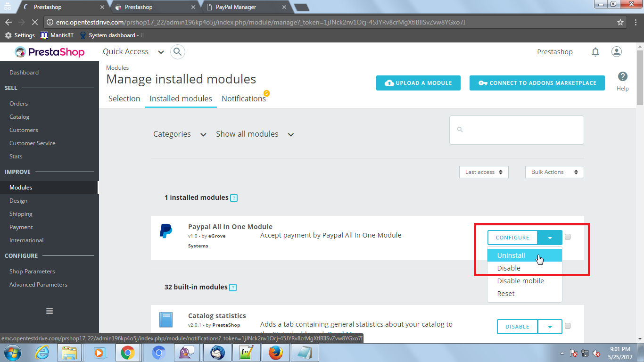
Task: Select the Installed modules tab
Action: tap(181, 99)
